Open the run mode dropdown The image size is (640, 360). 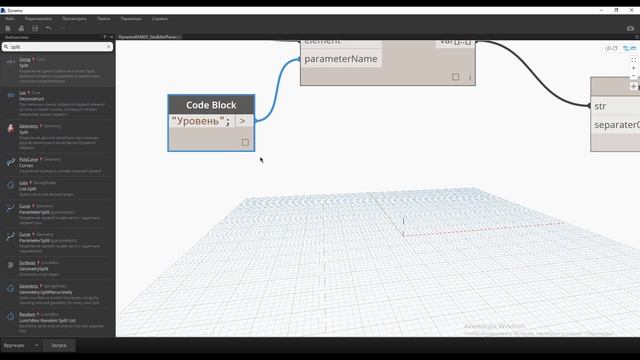coord(21,345)
